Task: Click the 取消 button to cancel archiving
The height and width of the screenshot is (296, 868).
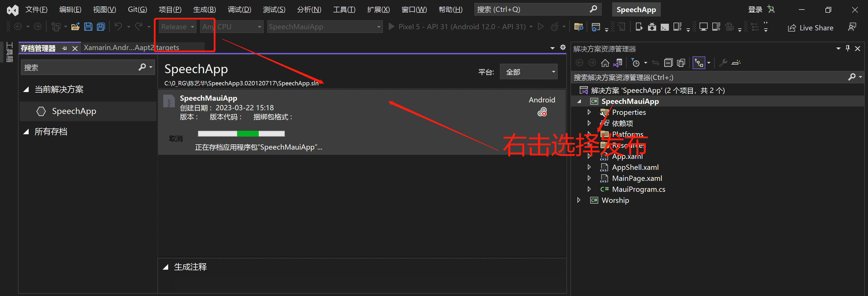Action: coord(176,139)
